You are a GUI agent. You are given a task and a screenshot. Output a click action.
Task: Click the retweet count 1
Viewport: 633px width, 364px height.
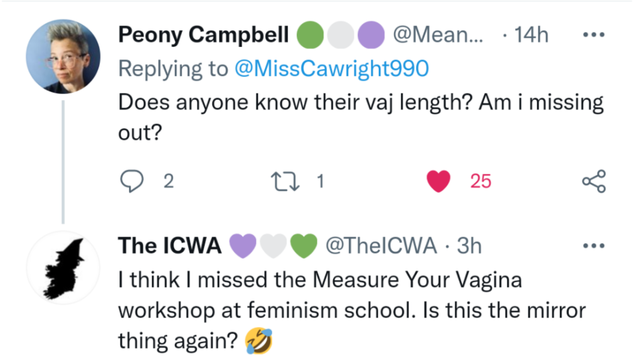point(320,181)
